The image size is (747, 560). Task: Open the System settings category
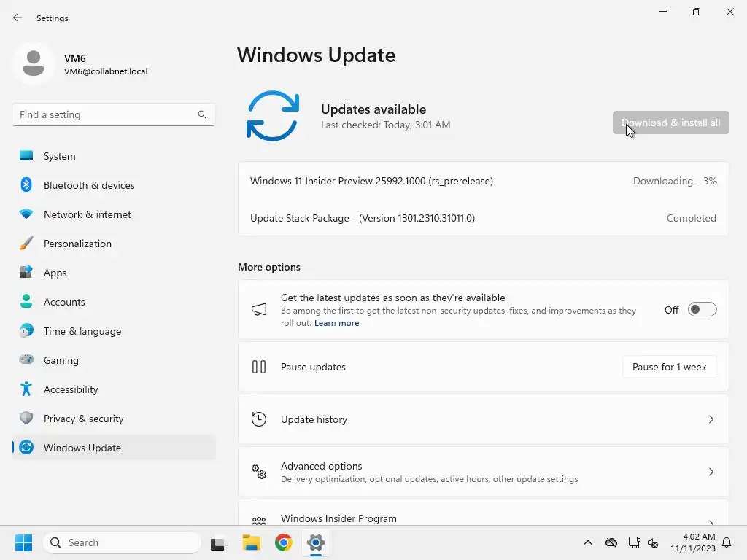[114, 156]
